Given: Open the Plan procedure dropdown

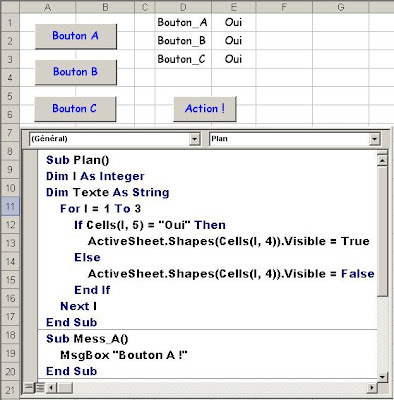Looking at the screenshot, I should point(375,139).
